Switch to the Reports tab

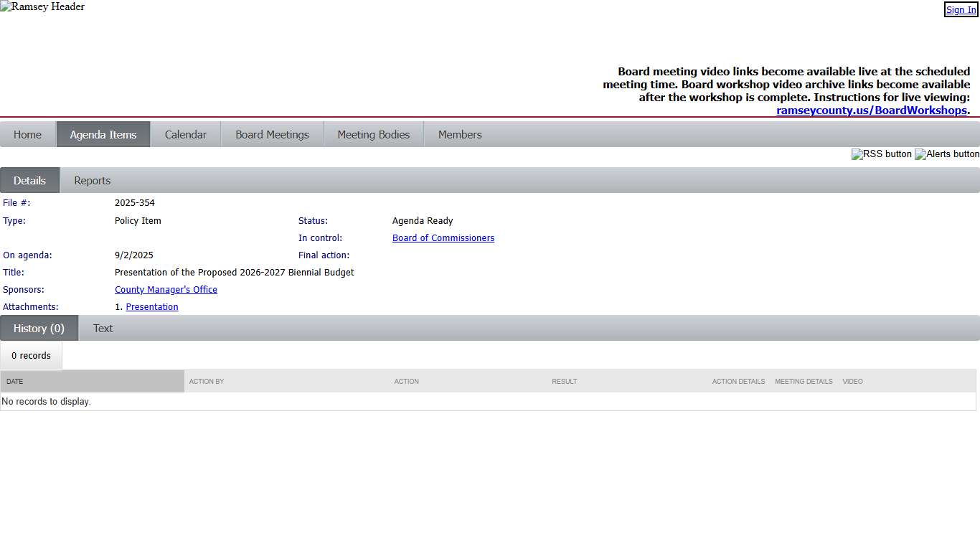(x=93, y=181)
